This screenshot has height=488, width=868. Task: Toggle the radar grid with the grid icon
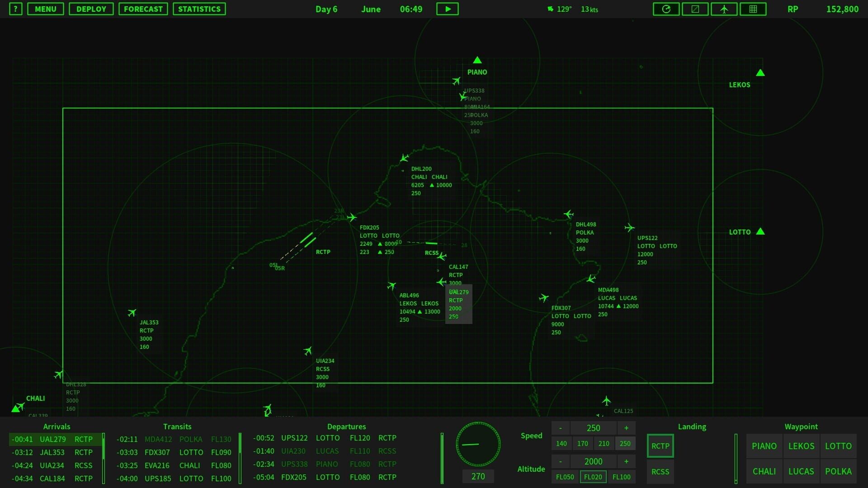click(753, 9)
